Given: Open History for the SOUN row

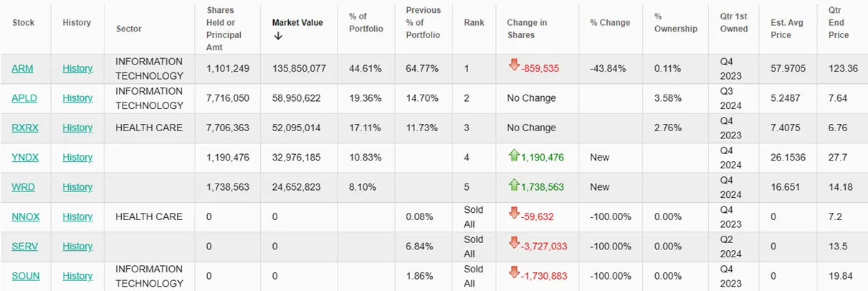Looking at the screenshot, I should coord(77,276).
